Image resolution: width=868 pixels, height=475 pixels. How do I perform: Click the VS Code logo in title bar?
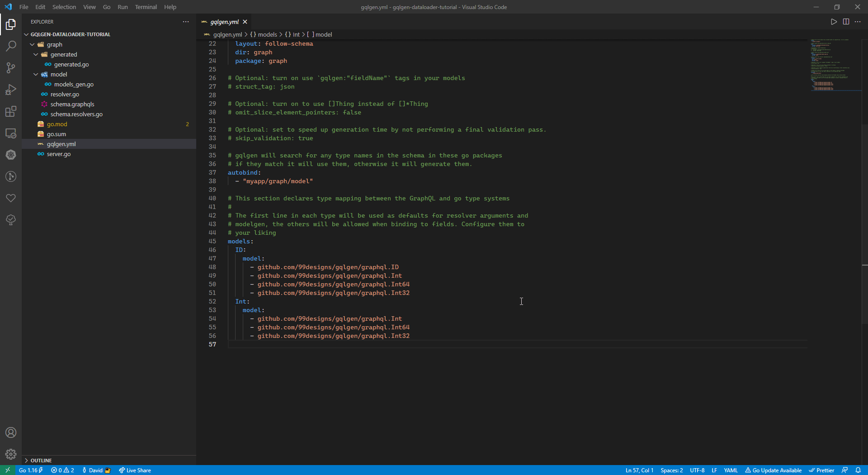8,7
